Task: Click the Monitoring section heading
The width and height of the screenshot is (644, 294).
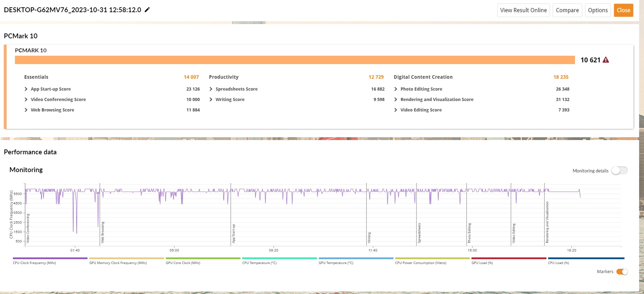Action: [x=26, y=170]
